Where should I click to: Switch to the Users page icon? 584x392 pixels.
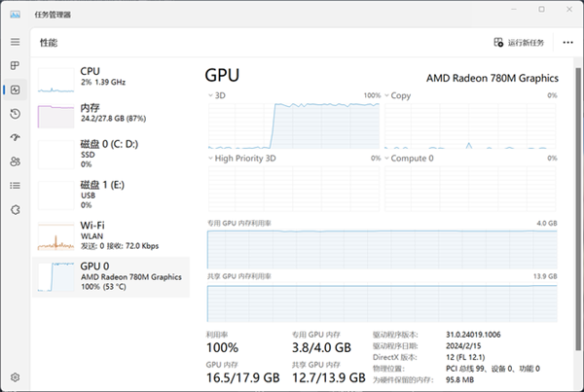[x=15, y=161]
